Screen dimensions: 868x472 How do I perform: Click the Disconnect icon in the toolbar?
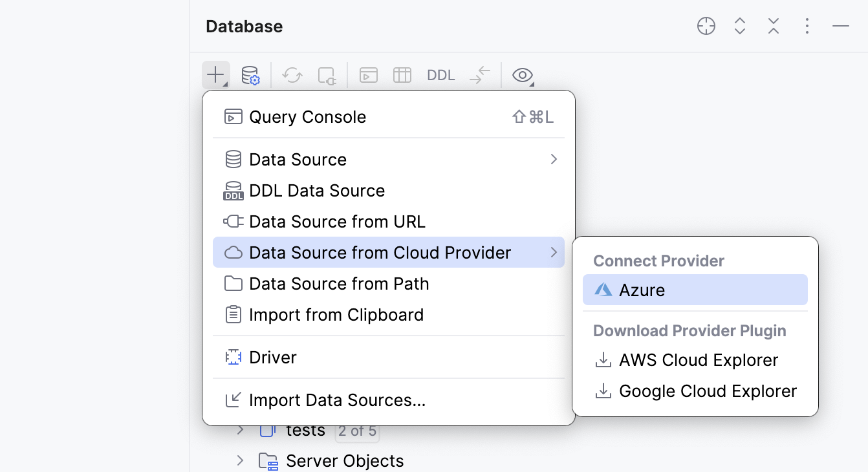pyautogui.click(x=327, y=76)
